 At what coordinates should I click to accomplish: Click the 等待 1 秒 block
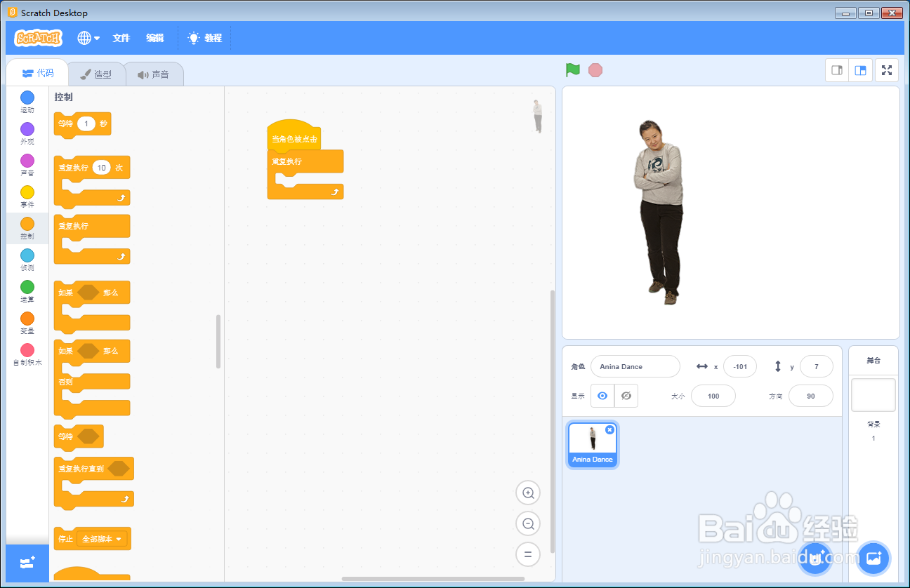pos(82,124)
